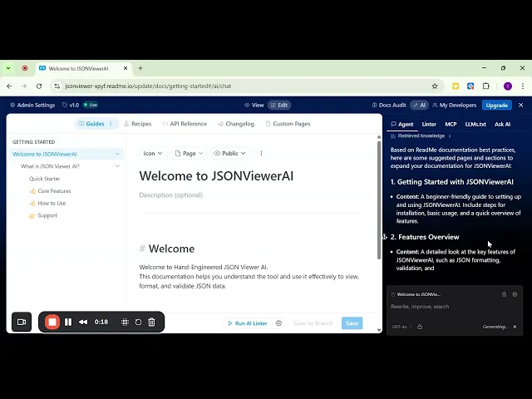Viewport: 532px width, 399px height.
Task: Switch to View mode
Action: pyautogui.click(x=254, y=106)
